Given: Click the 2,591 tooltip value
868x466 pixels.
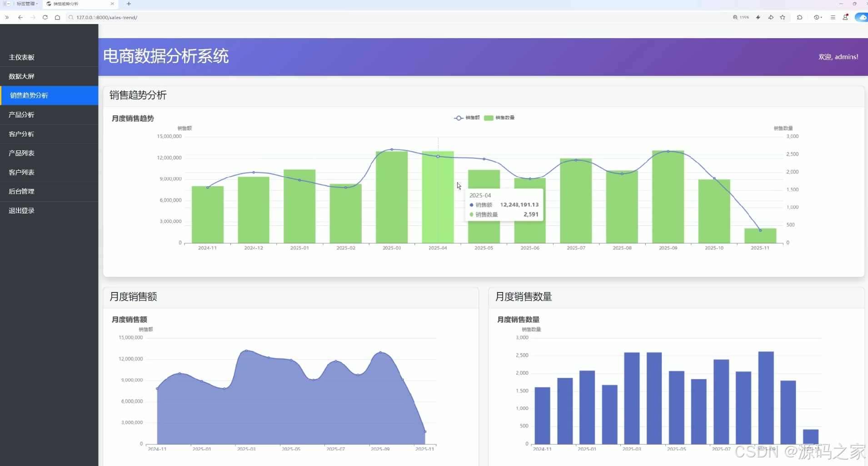Looking at the screenshot, I should pos(531,214).
